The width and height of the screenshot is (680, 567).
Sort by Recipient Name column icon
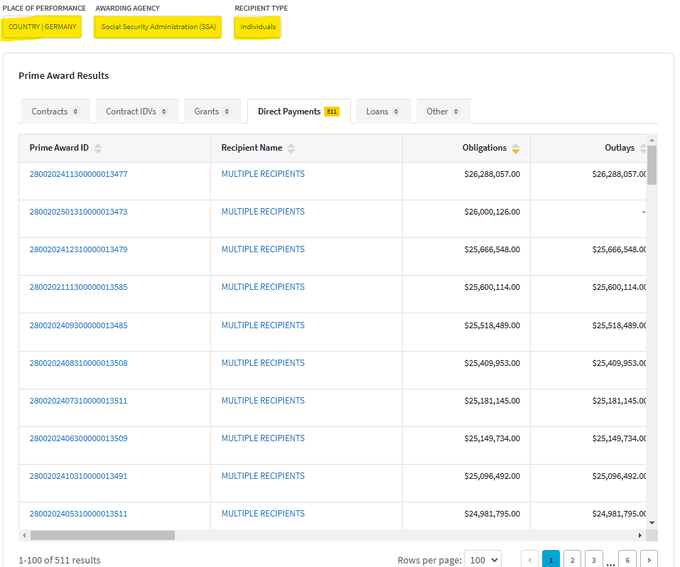[291, 148]
